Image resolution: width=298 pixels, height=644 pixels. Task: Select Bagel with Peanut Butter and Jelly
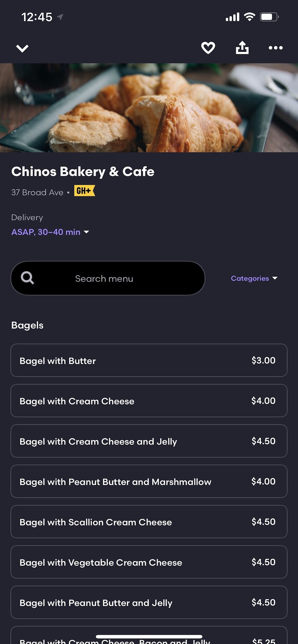149,602
